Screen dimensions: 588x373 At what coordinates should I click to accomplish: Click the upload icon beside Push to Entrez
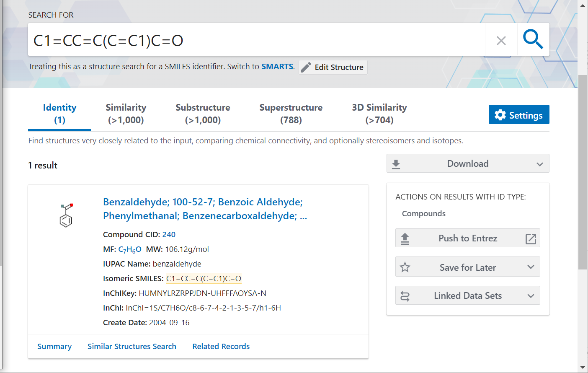pos(405,238)
